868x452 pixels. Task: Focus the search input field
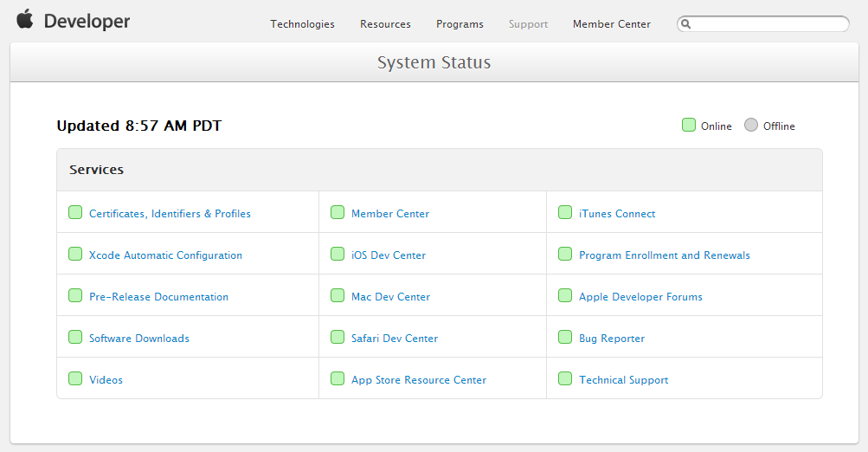click(768, 24)
